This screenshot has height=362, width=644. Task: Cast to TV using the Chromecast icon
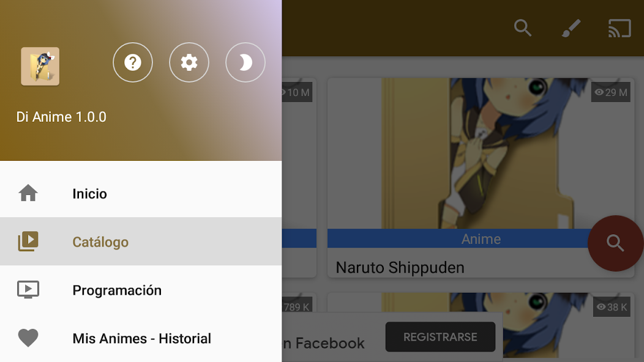coord(620,28)
